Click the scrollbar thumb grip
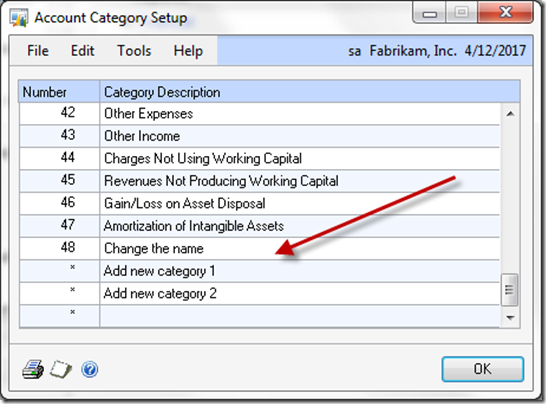The width and height of the screenshot is (546, 404). pos(509,290)
